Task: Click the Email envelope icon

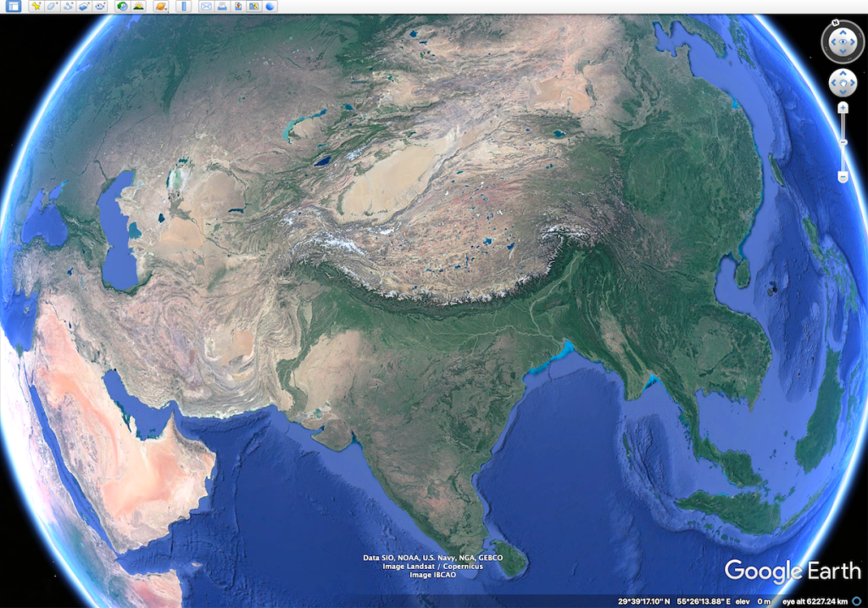Action: pyautogui.click(x=206, y=6)
